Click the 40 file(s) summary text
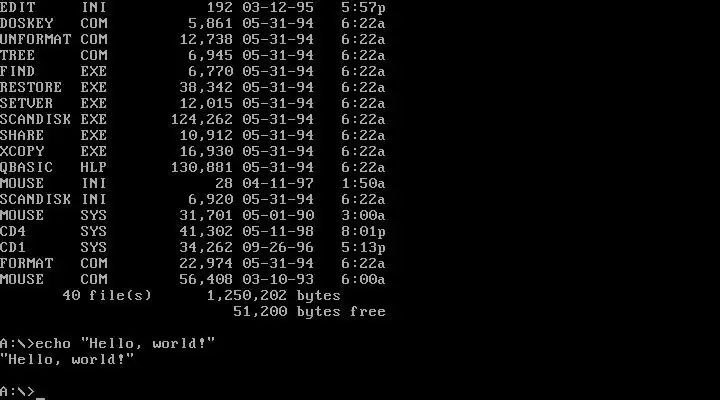 coord(107,295)
